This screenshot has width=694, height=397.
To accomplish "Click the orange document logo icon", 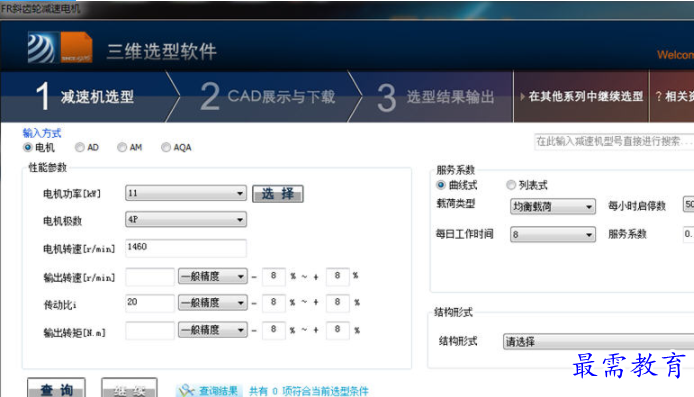I will pos(76,47).
